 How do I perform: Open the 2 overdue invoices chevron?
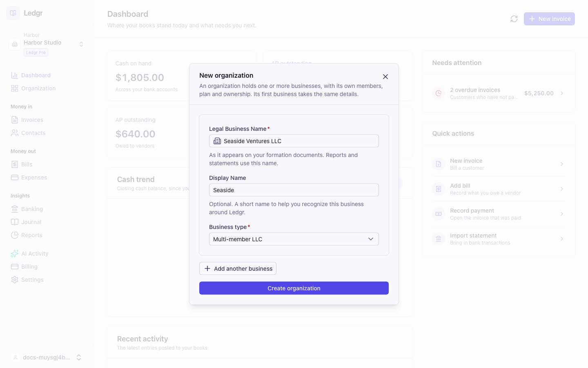562,93
